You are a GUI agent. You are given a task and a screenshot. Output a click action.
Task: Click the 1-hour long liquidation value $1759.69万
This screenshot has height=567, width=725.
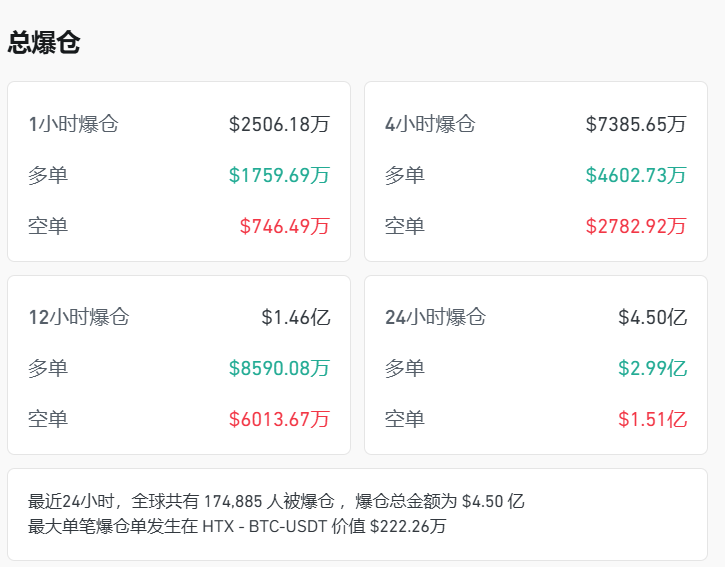279,175
